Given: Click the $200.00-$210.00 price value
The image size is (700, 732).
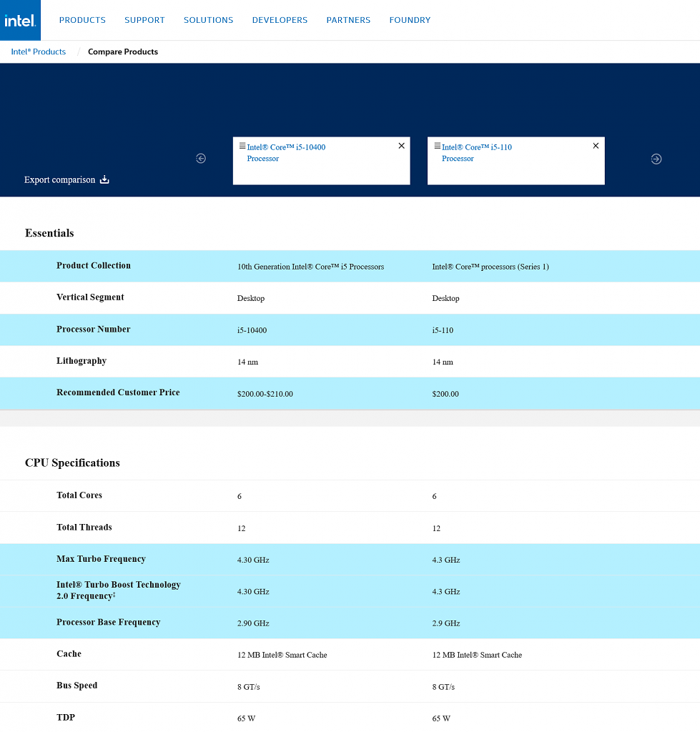Looking at the screenshot, I should [x=265, y=394].
